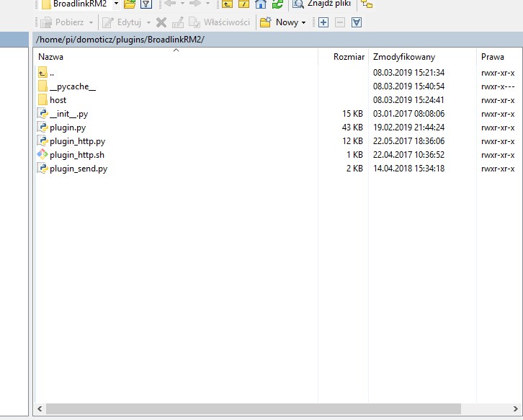Screen dimensions: 523x420
Task: Click the Python icon of plugin_http.py
Action: pos(43,140)
